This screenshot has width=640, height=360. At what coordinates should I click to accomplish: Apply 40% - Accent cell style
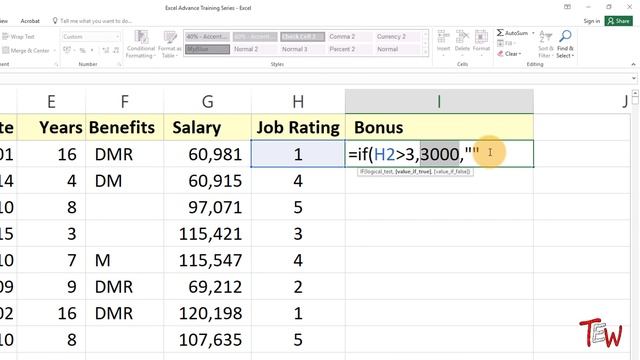[x=207, y=37]
